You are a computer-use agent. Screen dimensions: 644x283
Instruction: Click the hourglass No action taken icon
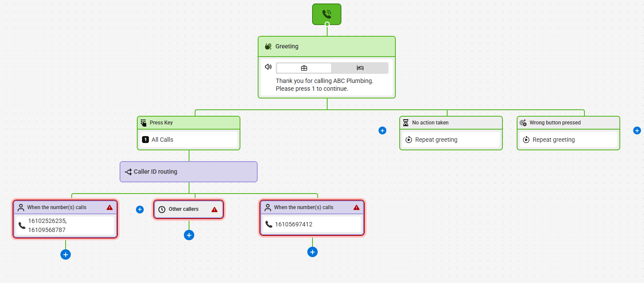[406, 123]
